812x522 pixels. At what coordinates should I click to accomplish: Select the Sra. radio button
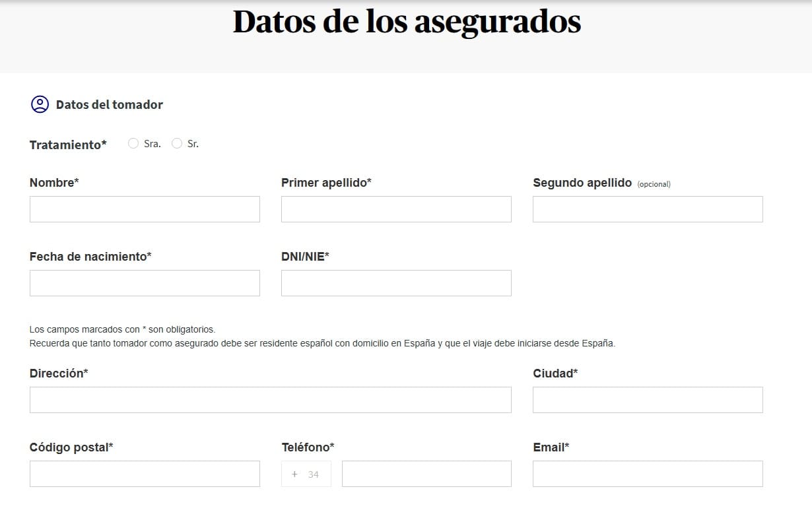coord(133,143)
